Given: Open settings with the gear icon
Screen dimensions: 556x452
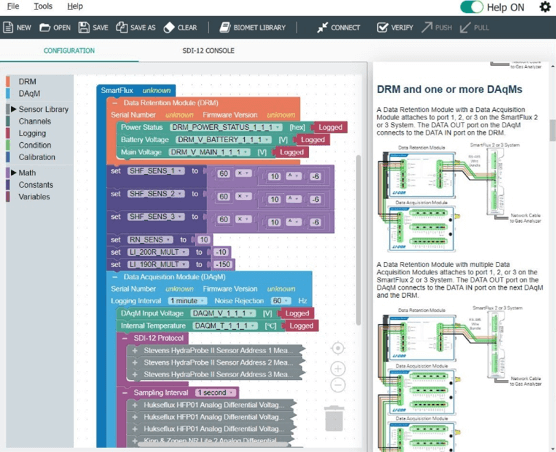Looking at the screenshot, I should tap(545, 7).
